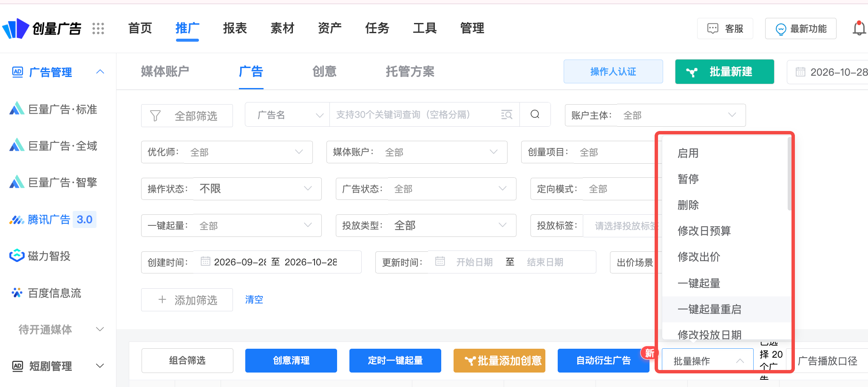
Task: Click the notification bell icon
Action: click(859, 28)
